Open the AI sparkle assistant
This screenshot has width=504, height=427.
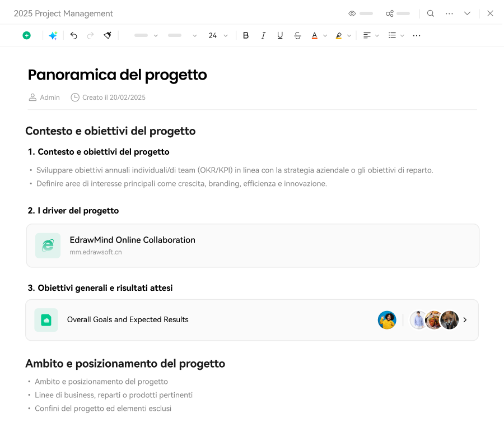[53, 35]
